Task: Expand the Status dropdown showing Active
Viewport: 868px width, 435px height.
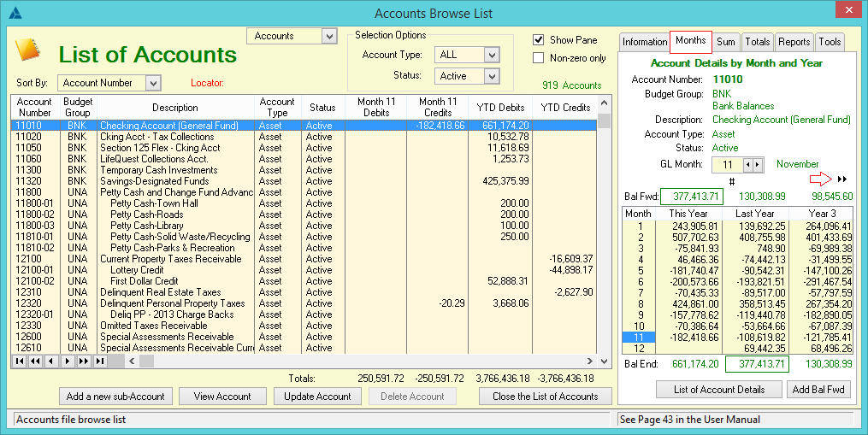Action: (491, 76)
